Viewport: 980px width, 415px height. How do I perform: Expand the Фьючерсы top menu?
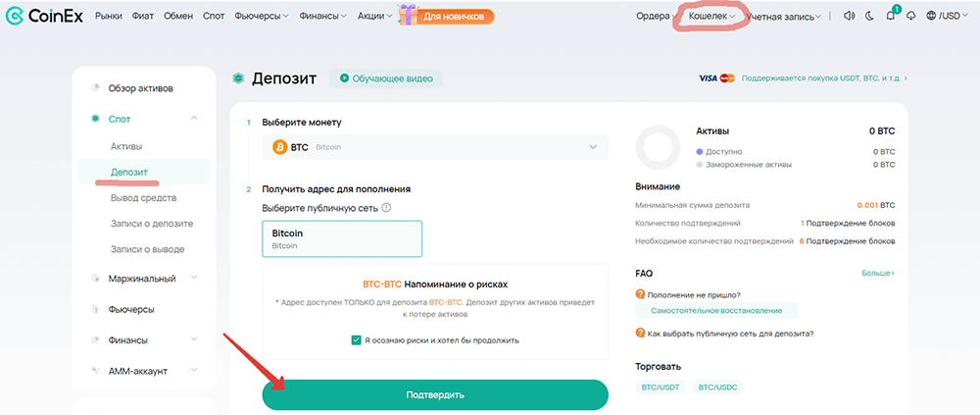click(262, 17)
